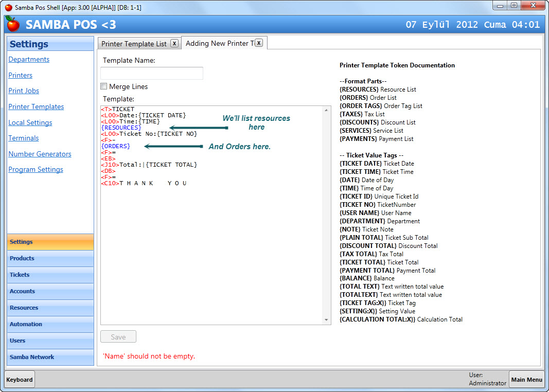Click the {BALANCE} Balance documentation entry
This screenshot has height=392, width=549.
pyautogui.click(x=367, y=278)
